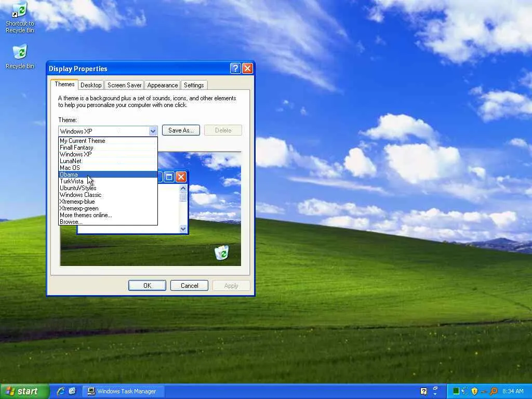
Task: Click the preview window maximize icon
Action: [x=169, y=177]
